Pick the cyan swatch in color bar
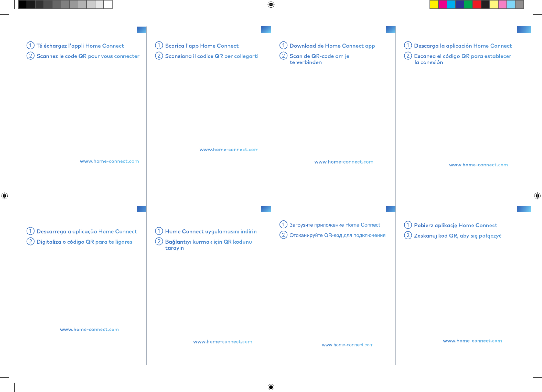The image size is (542, 392). tap(451, 5)
